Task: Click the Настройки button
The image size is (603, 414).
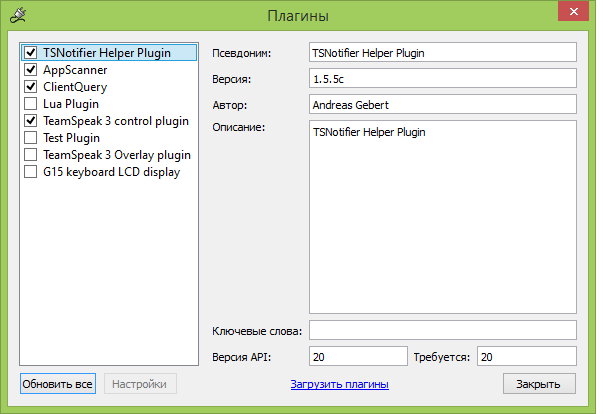Action: [x=140, y=384]
